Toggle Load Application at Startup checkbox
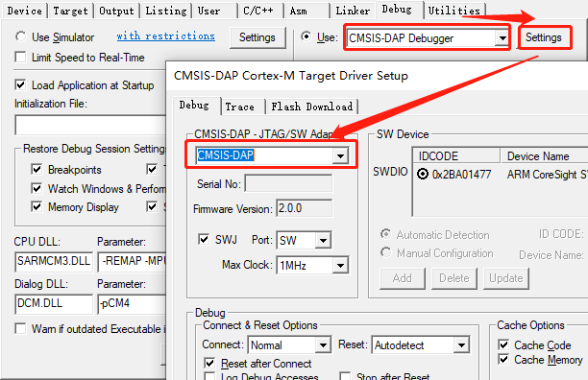Screen dimensions: 588x380 20,85
